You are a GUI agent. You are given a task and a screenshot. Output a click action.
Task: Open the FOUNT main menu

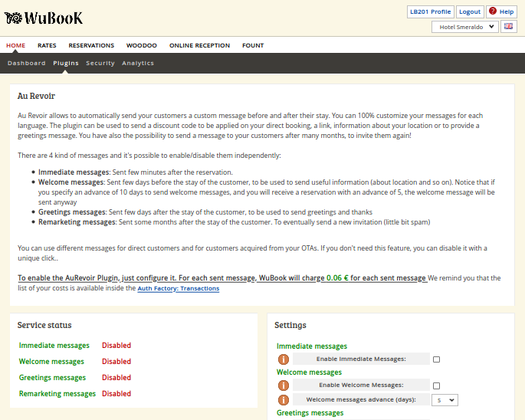coord(253,45)
